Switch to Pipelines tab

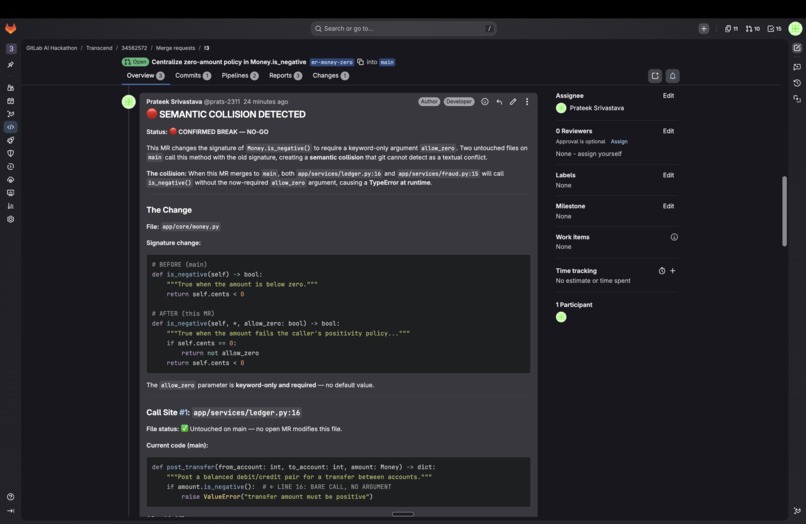click(x=240, y=76)
